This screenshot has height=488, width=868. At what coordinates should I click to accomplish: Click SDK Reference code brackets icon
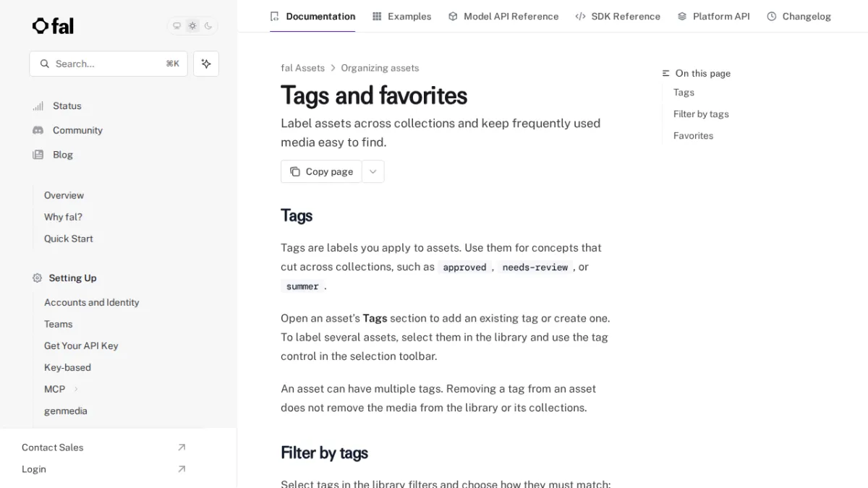point(580,16)
